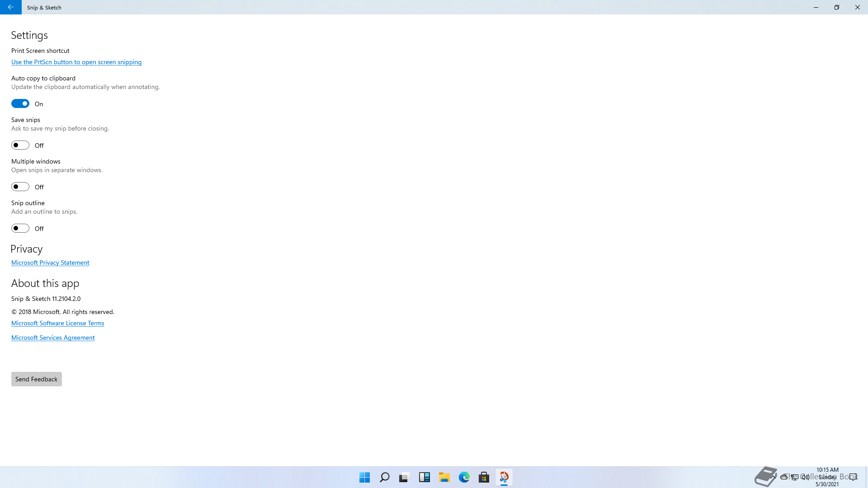This screenshot has height=488, width=868.
Task: Open the Windows Start menu
Action: [x=364, y=477]
